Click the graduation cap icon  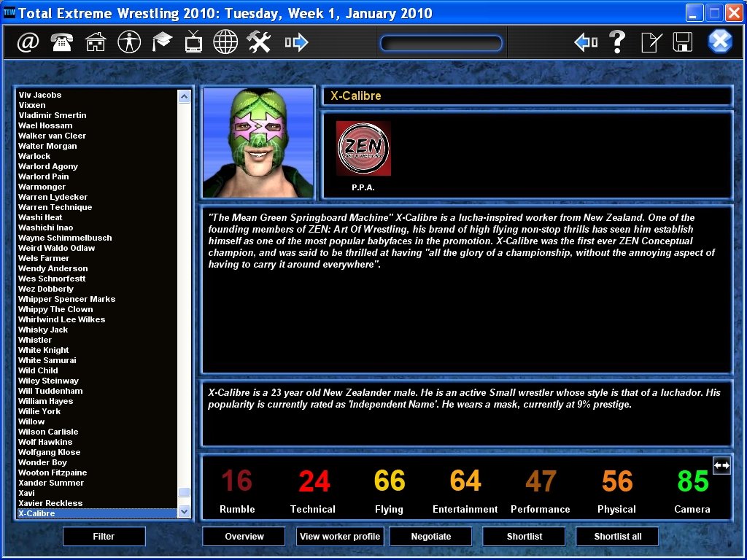click(x=161, y=42)
